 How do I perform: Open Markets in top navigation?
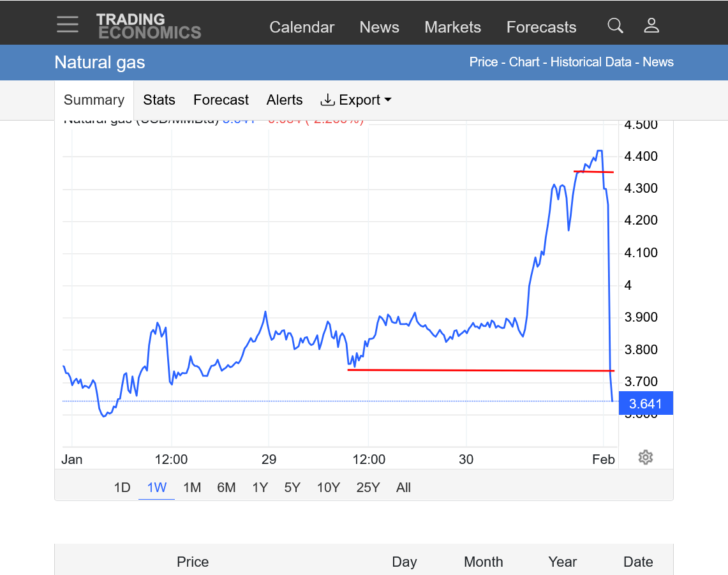pyautogui.click(x=452, y=27)
